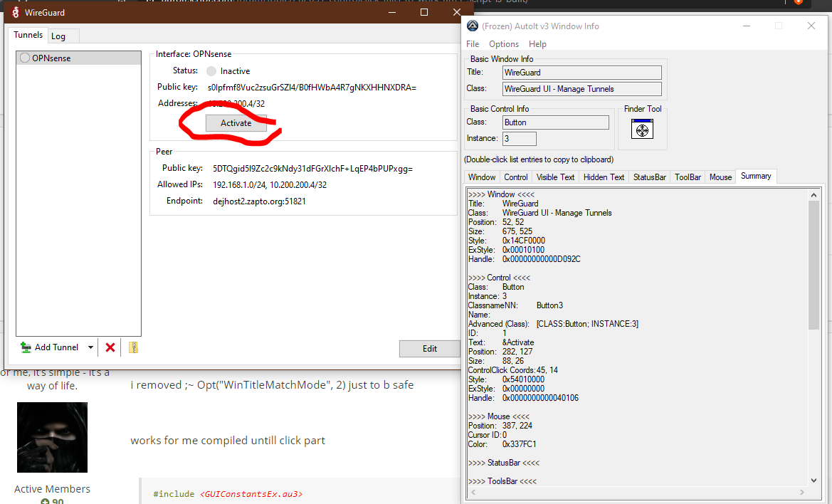Click the Color: 0x337FC1 summary line
Viewport: 832px width, 504px height.
tap(502, 444)
